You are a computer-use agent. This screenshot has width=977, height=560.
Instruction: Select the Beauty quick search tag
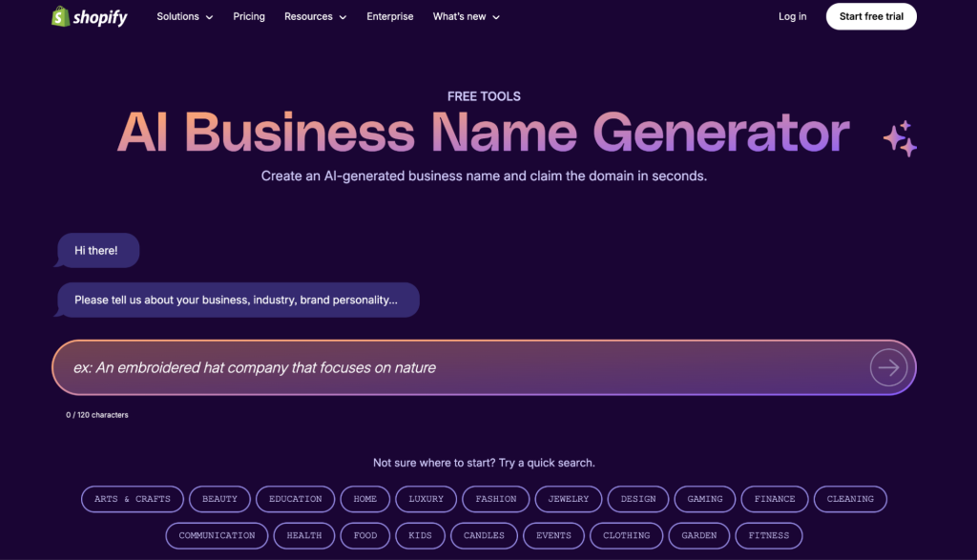(x=219, y=499)
